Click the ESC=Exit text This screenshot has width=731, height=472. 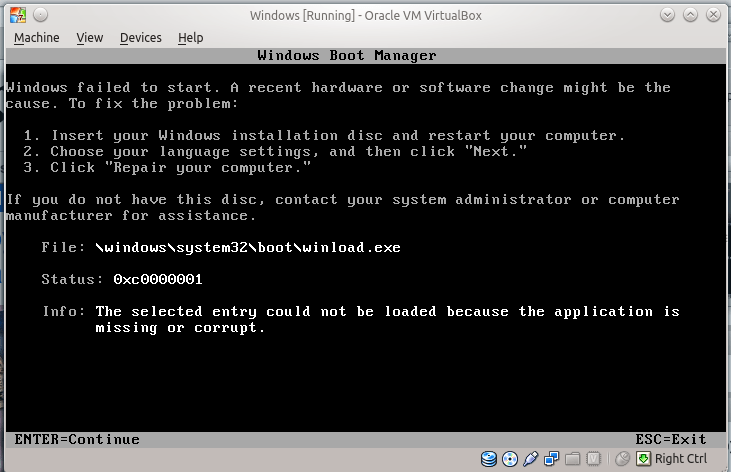tap(671, 439)
